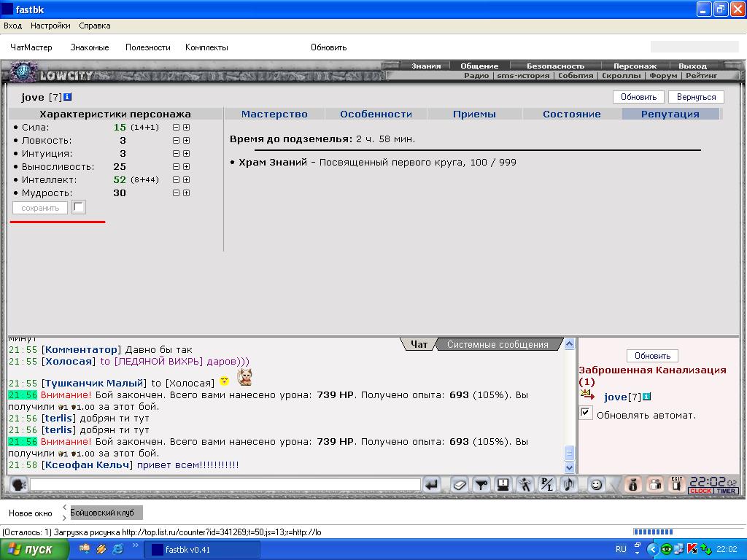Open the smiley picker icon
Image resolution: width=747 pixels, height=560 pixels.
pos(596,485)
